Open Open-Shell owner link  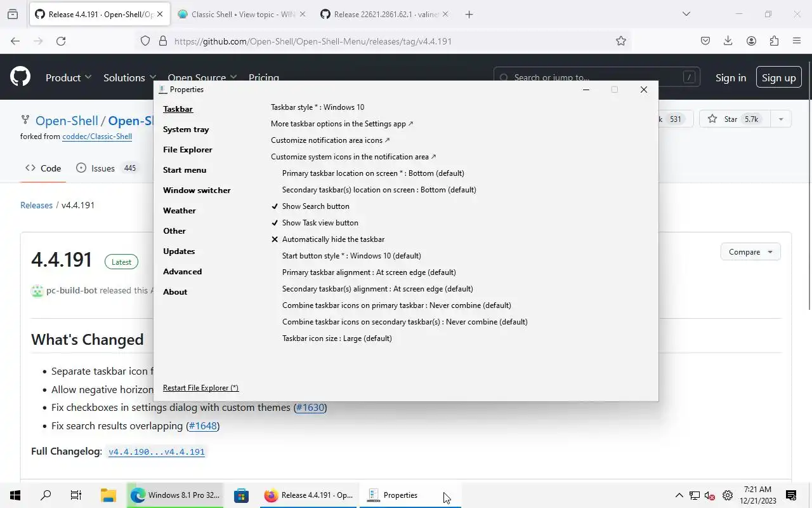[x=67, y=121]
